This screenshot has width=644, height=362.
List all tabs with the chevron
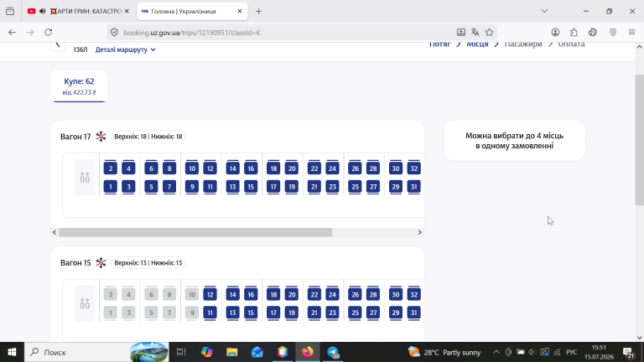click(544, 11)
